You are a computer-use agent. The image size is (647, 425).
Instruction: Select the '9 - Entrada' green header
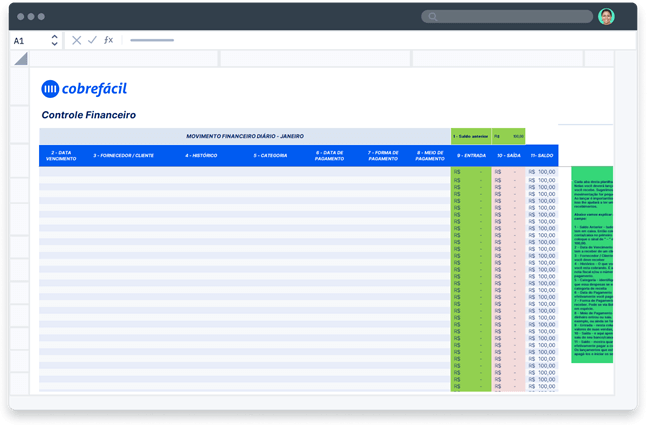point(470,156)
